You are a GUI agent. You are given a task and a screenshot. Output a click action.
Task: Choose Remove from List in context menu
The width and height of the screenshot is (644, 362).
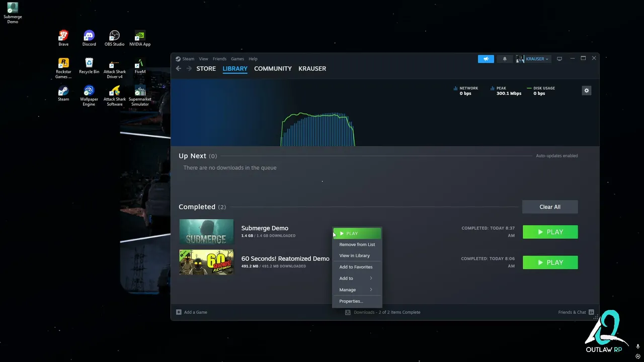pyautogui.click(x=357, y=244)
